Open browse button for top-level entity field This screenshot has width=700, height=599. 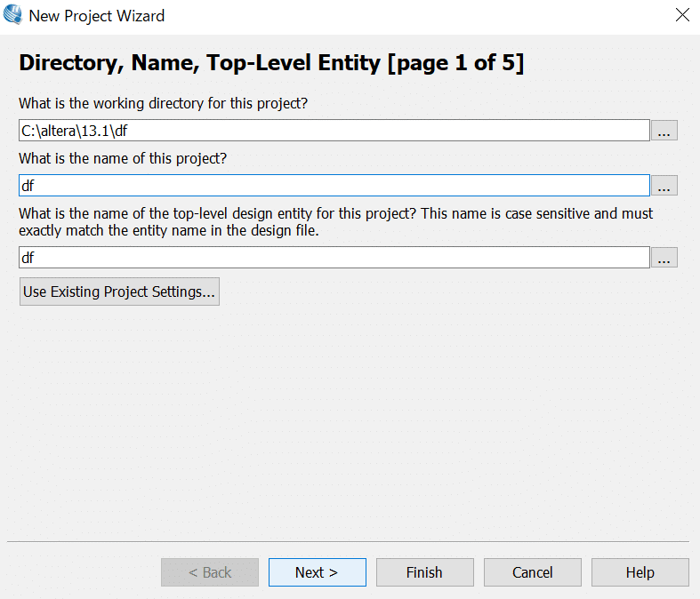664,258
